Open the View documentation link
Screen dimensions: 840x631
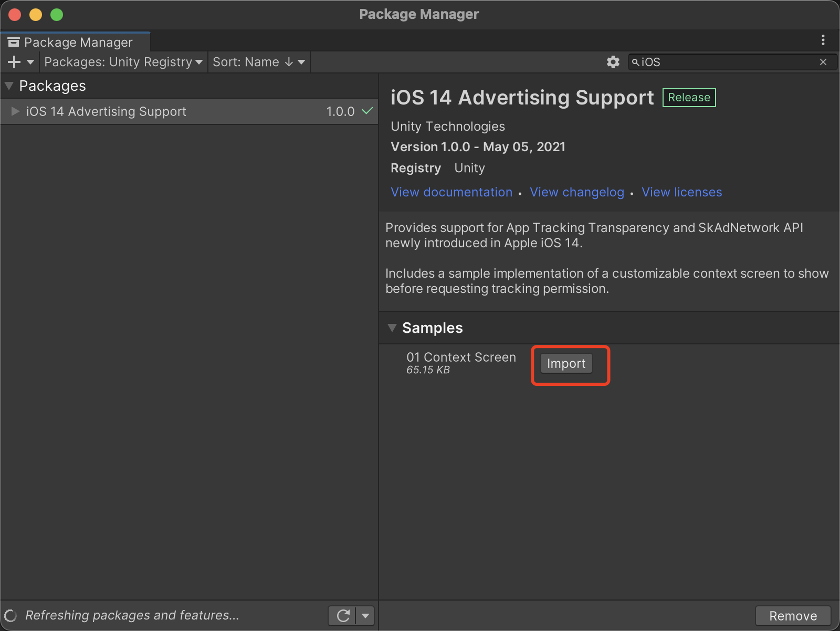(x=451, y=192)
